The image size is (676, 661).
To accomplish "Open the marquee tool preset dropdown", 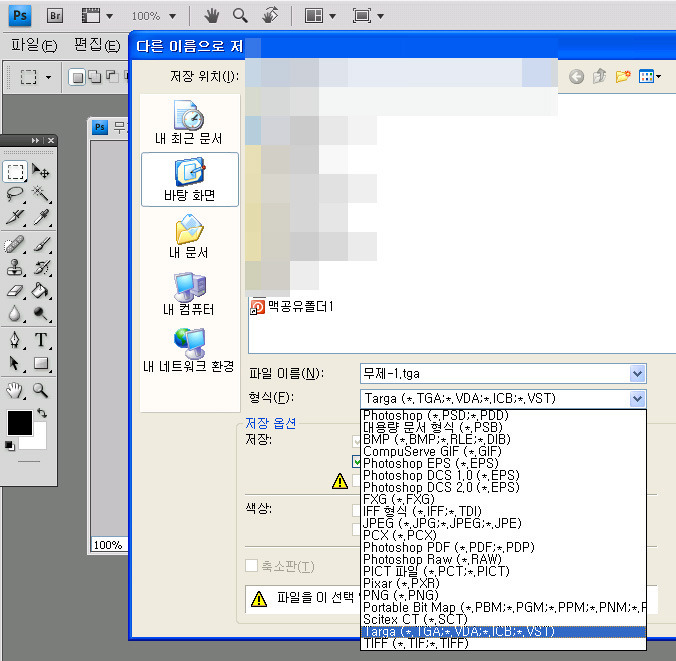I will [x=48, y=77].
